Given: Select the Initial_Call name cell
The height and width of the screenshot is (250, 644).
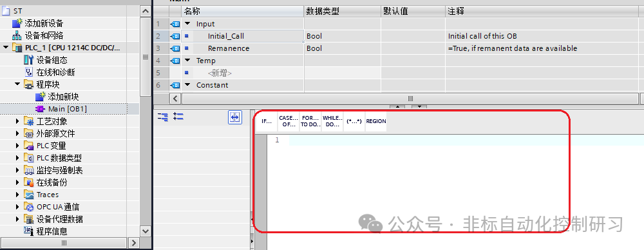Looking at the screenshot, I should pos(243,36).
